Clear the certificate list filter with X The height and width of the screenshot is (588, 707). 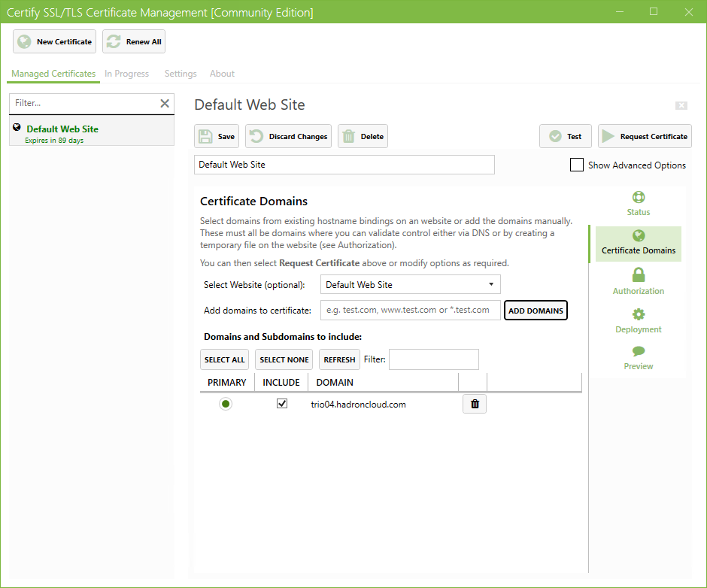165,103
